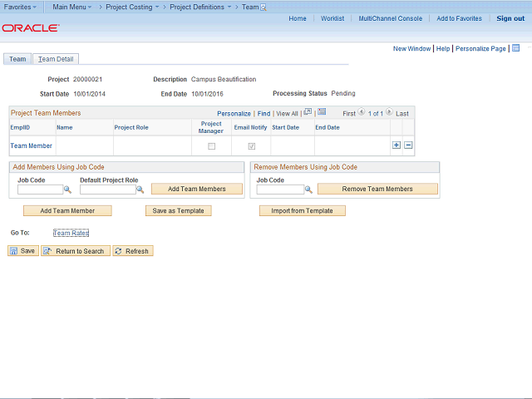Zoom grid in new window icon
Screen dimensions: 532x399
[x=308, y=111]
